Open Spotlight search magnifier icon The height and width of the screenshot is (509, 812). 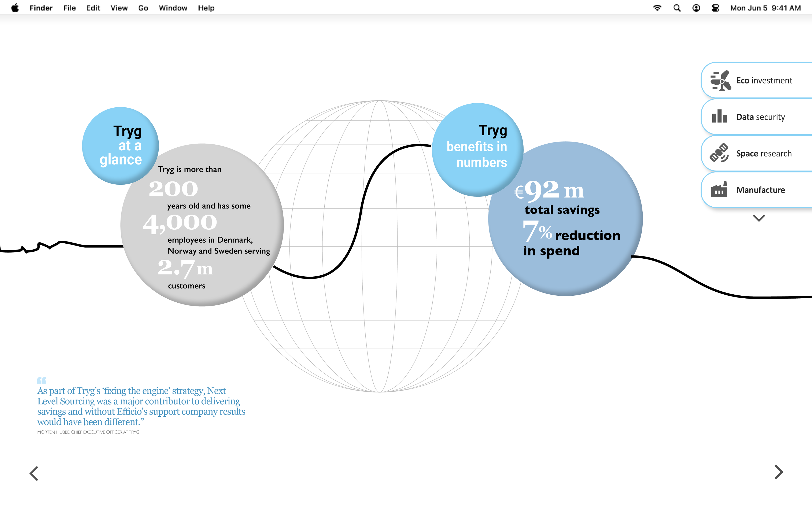tap(677, 8)
